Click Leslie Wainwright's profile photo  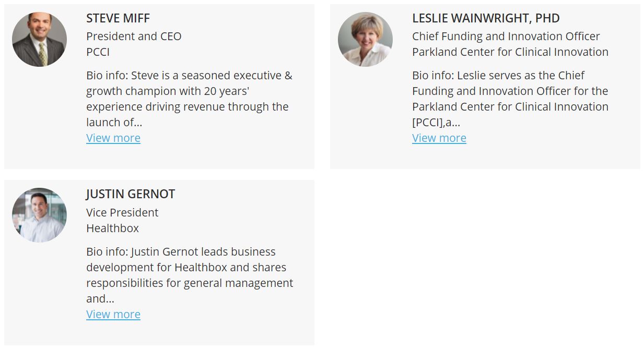(x=365, y=40)
